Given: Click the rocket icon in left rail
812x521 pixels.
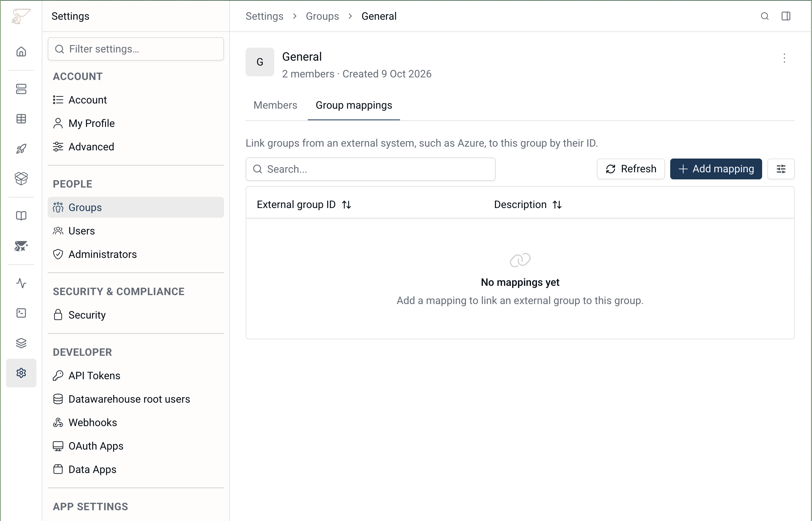Looking at the screenshot, I should [x=21, y=149].
